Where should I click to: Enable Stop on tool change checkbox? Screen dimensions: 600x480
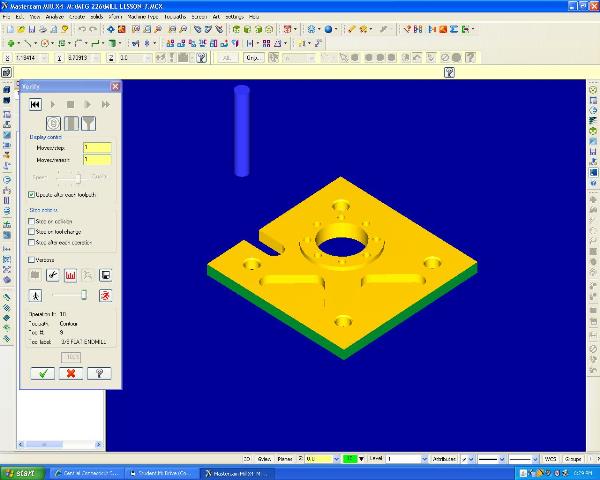pos(32,231)
